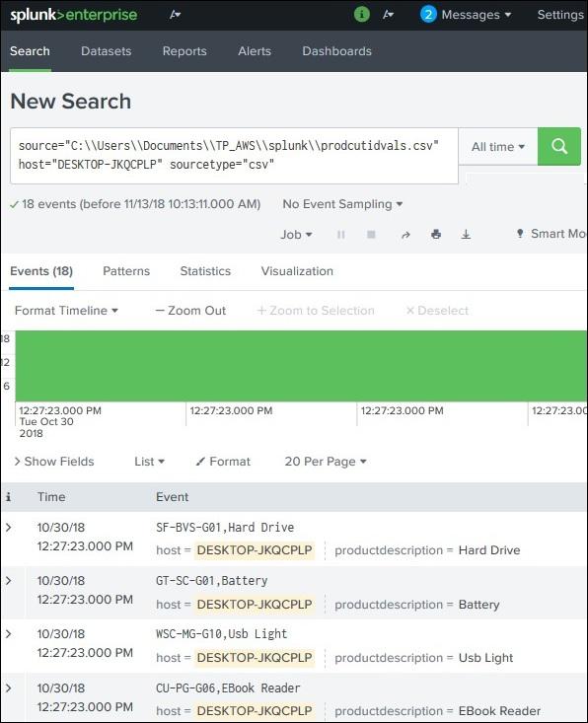Image resolution: width=588 pixels, height=723 pixels.
Task: Show Fields sidebar toggle
Action: click(54, 461)
